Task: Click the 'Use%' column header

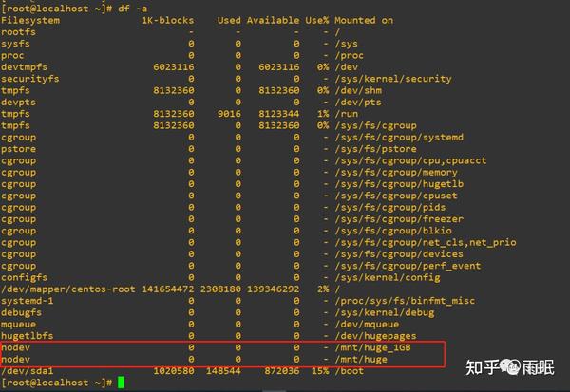Action: tap(317, 20)
